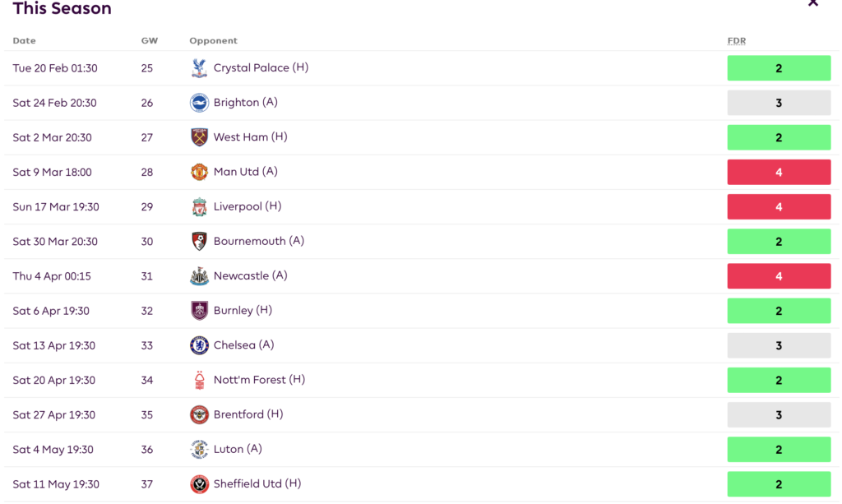Click the Brighton club badge icon
This screenshot has width=842, height=504.
tap(199, 103)
